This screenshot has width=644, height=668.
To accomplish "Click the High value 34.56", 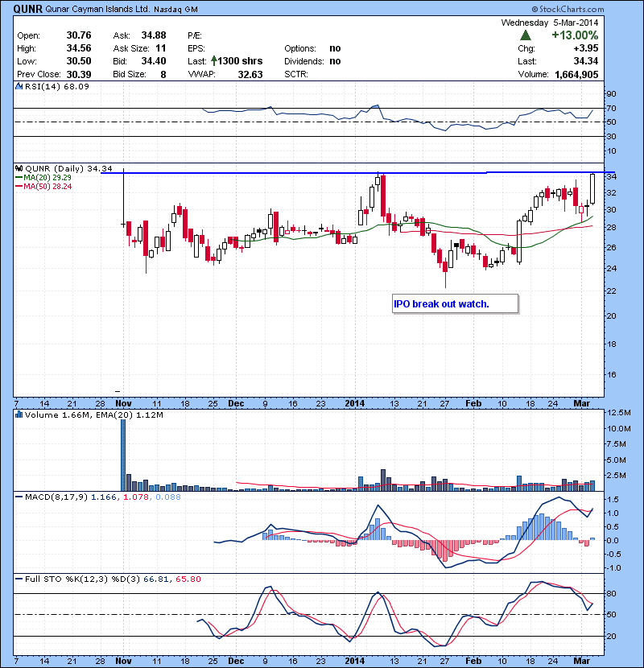I will (79, 48).
